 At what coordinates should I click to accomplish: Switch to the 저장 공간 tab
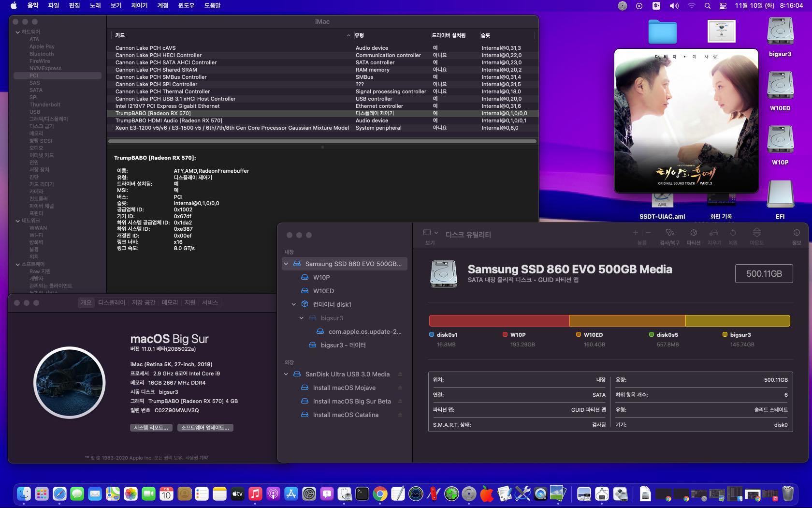point(144,302)
